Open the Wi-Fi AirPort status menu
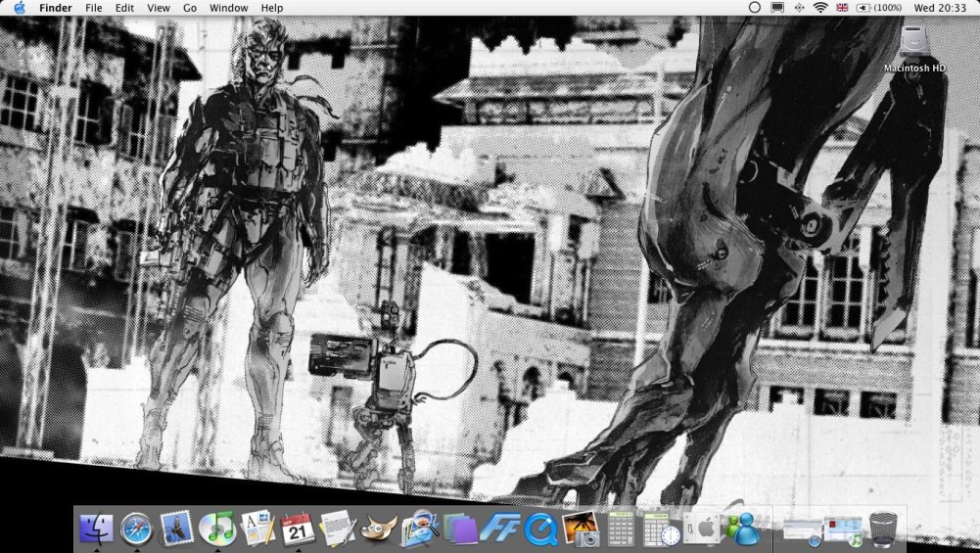The height and width of the screenshot is (553, 980). (820, 8)
